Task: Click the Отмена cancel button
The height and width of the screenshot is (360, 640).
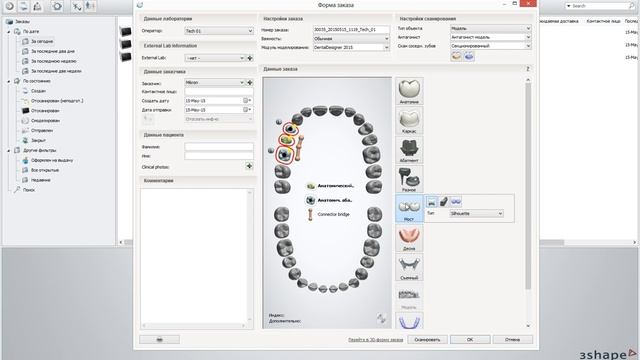Action: [x=512, y=340]
